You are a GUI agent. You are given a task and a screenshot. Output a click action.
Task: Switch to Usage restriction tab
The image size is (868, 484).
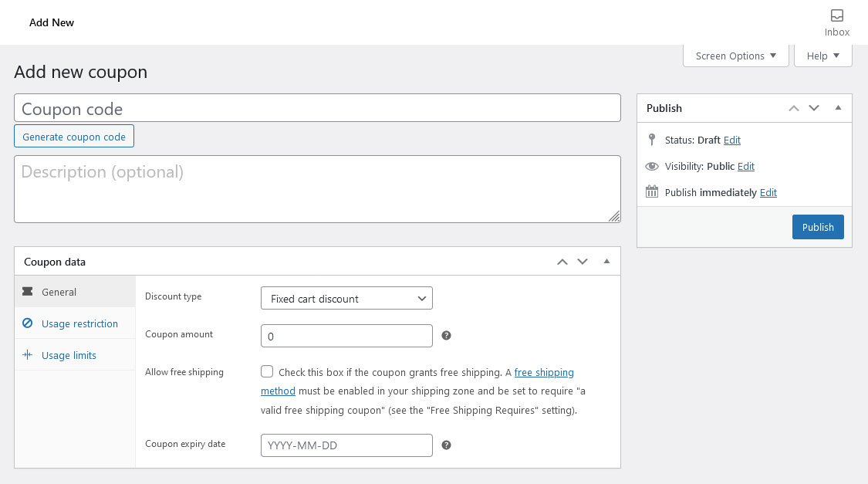(x=75, y=323)
